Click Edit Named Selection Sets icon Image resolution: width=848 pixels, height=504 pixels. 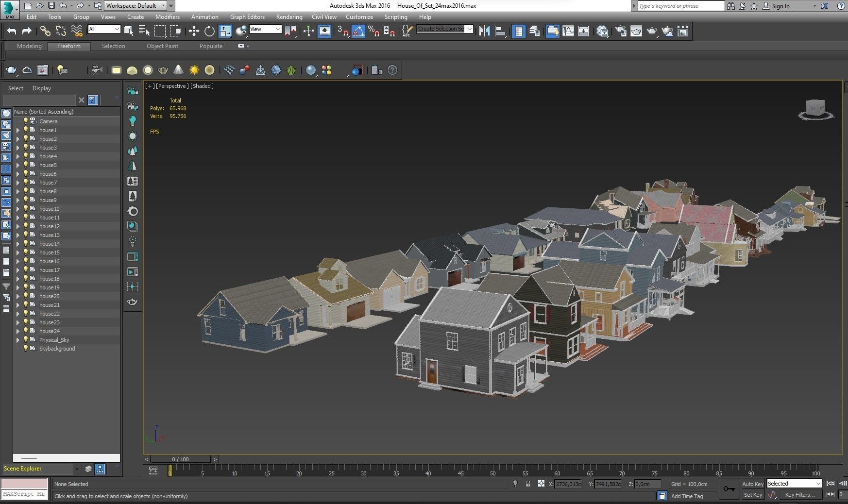click(x=407, y=31)
